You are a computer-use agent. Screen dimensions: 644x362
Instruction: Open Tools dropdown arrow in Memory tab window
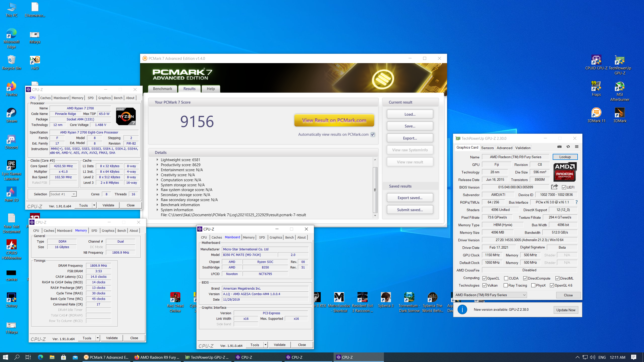click(98, 338)
